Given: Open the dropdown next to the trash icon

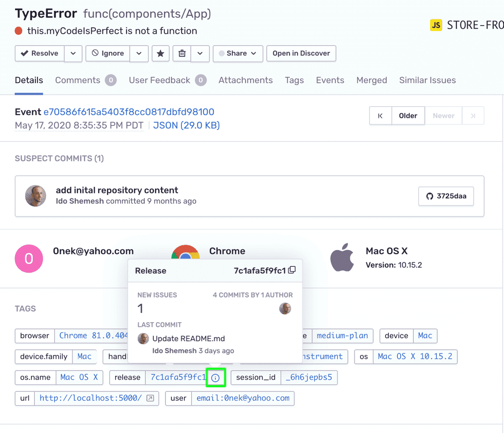Looking at the screenshot, I should coord(200,53).
